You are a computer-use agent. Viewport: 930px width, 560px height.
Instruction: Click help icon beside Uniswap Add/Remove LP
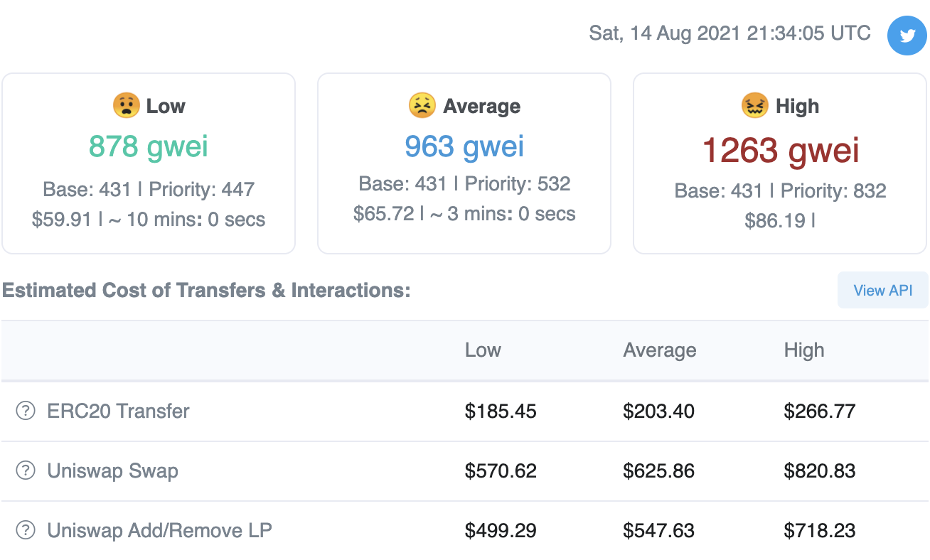coord(26,530)
